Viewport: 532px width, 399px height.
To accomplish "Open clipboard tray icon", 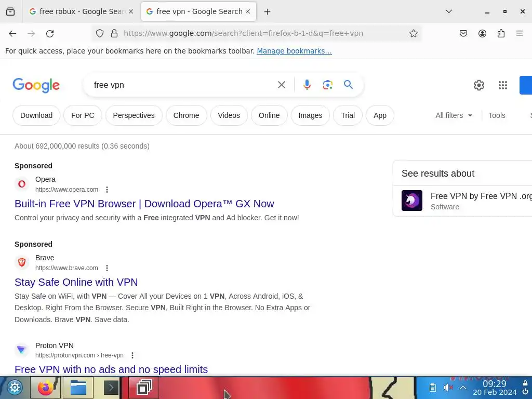I will (x=433, y=388).
